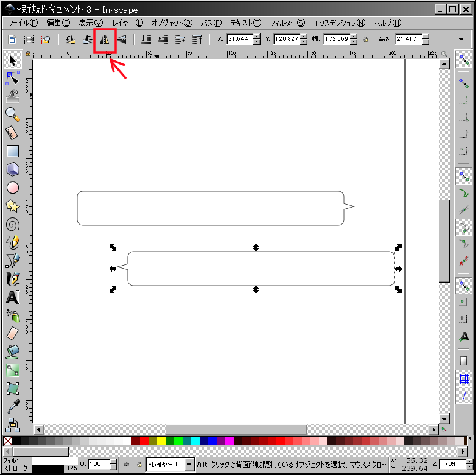Select the Gradient tool
Screen dimensions: 476x475
(x=12, y=370)
